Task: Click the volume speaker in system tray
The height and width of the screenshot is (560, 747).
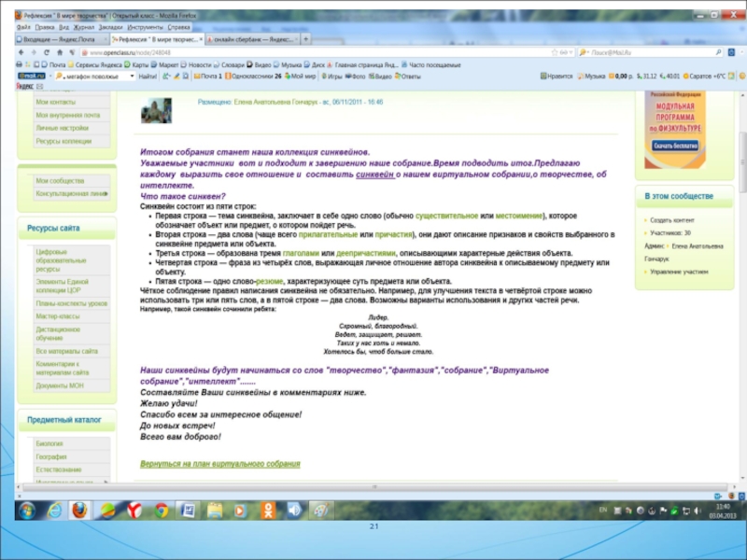Action: click(x=698, y=511)
